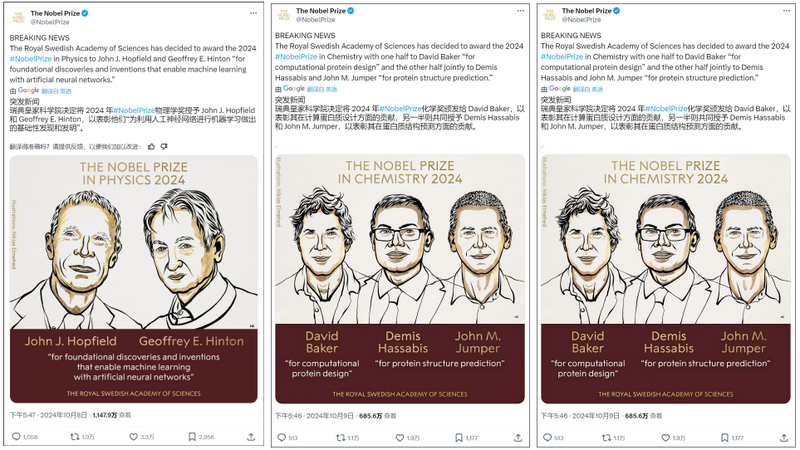Bookmark the rightmost Chemistry prize tweet

(724, 438)
